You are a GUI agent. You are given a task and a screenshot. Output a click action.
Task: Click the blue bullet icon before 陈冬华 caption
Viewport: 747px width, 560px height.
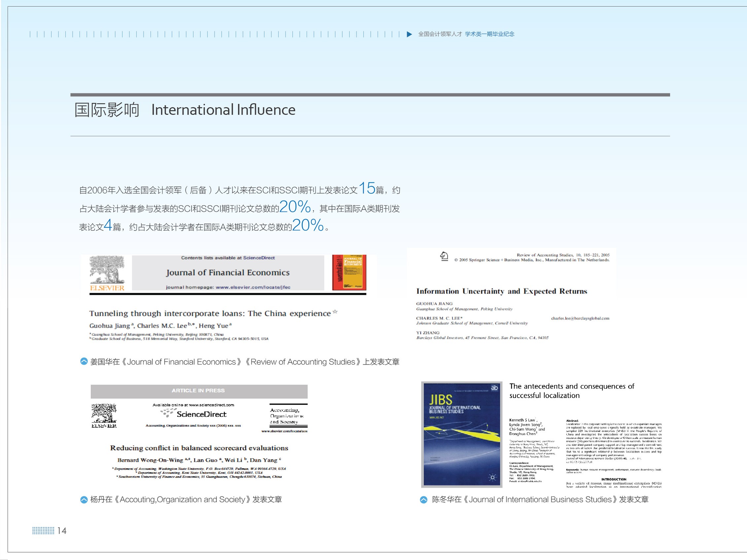tap(424, 500)
